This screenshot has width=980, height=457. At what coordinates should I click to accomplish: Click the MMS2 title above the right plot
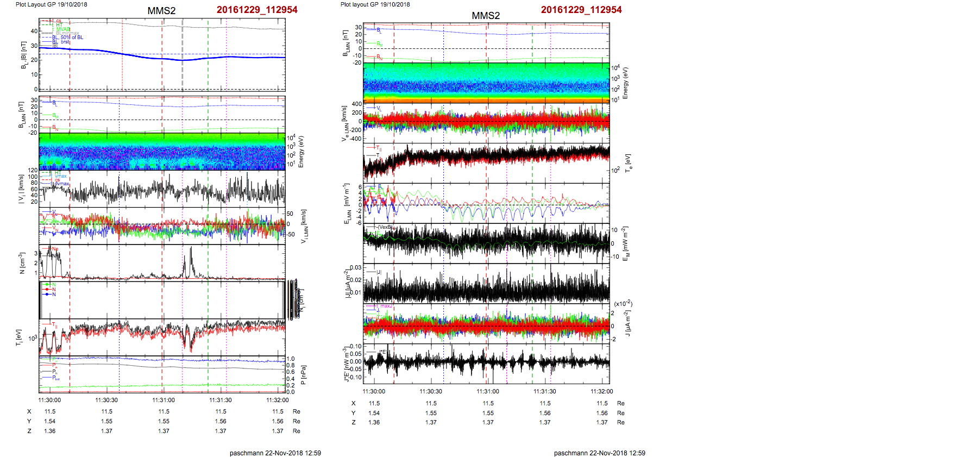(x=486, y=16)
